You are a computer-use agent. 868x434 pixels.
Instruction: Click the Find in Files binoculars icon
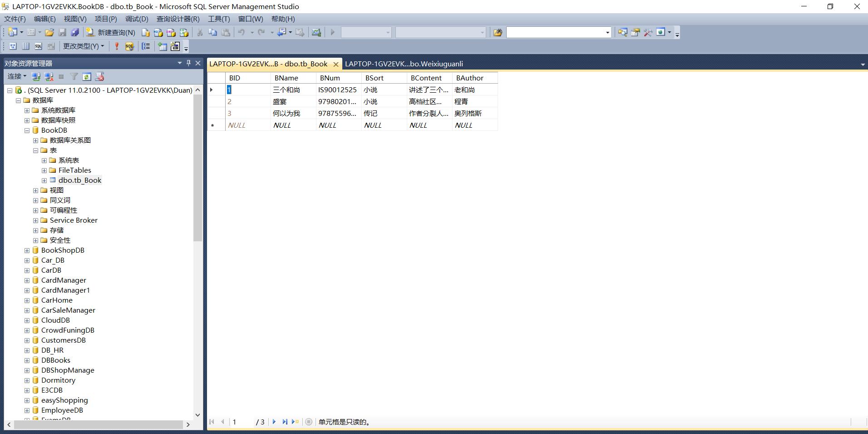[x=498, y=32]
